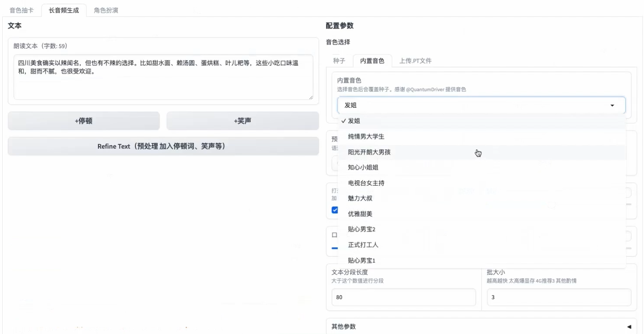Click the Refine Text preprocessing button

(x=163, y=147)
